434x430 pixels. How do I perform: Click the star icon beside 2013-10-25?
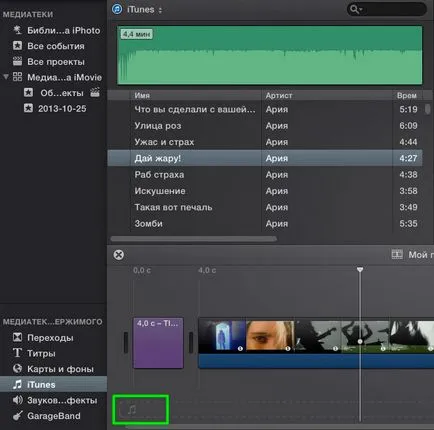coord(28,108)
